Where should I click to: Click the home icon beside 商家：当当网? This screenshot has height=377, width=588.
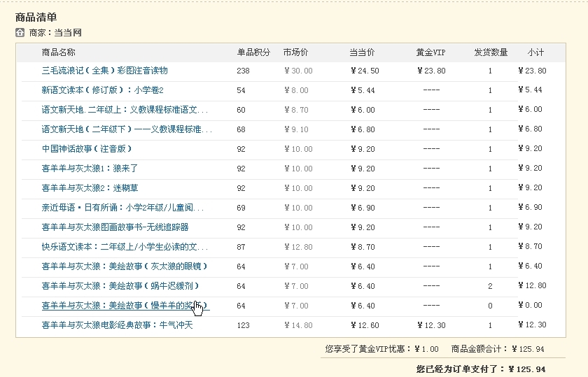pyautogui.click(x=20, y=33)
